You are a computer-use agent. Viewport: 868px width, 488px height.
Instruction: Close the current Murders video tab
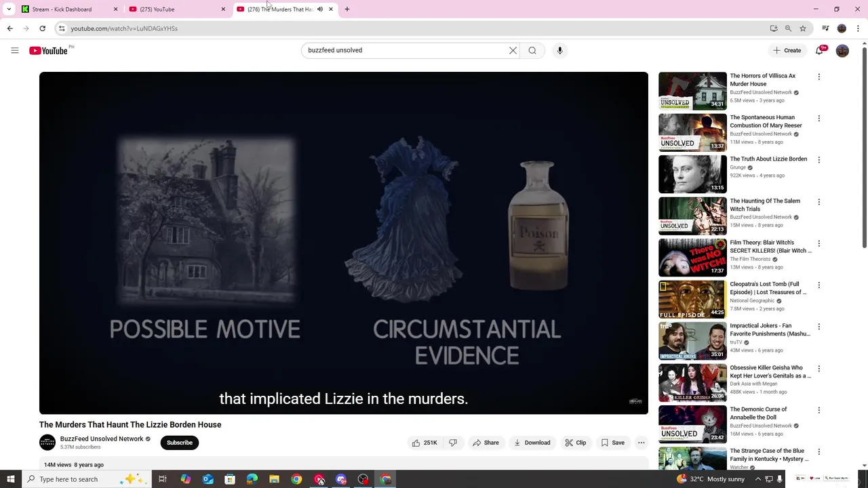click(x=331, y=9)
